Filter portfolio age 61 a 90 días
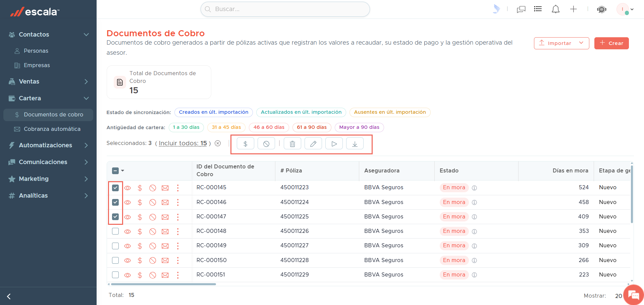Screen dimensions: 644x305 (x=312, y=127)
